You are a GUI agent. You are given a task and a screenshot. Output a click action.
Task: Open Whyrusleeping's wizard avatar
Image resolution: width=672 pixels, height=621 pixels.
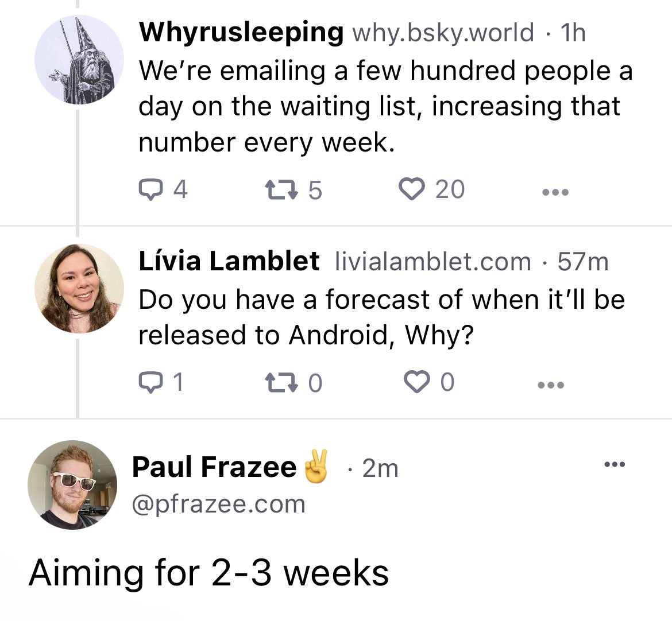[x=79, y=60]
